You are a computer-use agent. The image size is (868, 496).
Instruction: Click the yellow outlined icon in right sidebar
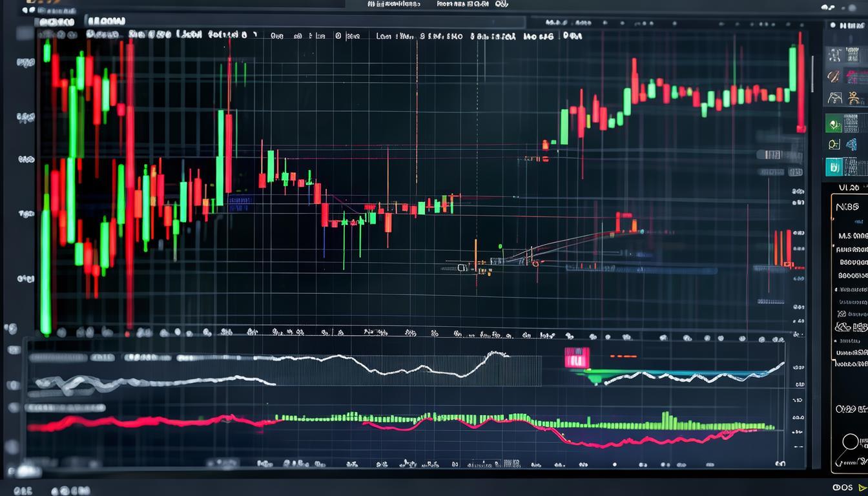coord(834,145)
